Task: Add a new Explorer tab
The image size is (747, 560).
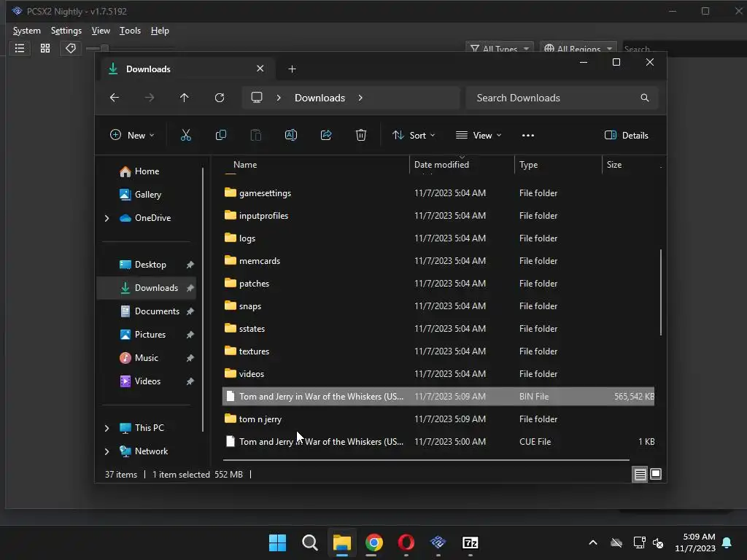Action: [x=292, y=69]
